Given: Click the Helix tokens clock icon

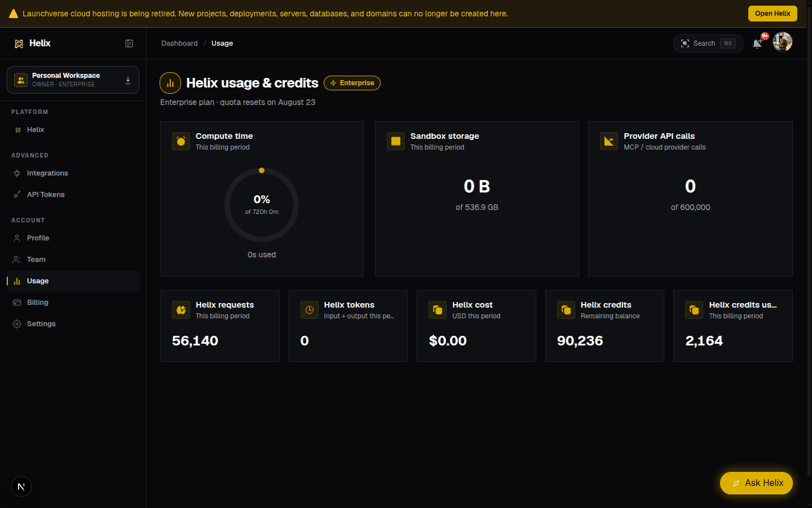Looking at the screenshot, I should click(x=310, y=310).
